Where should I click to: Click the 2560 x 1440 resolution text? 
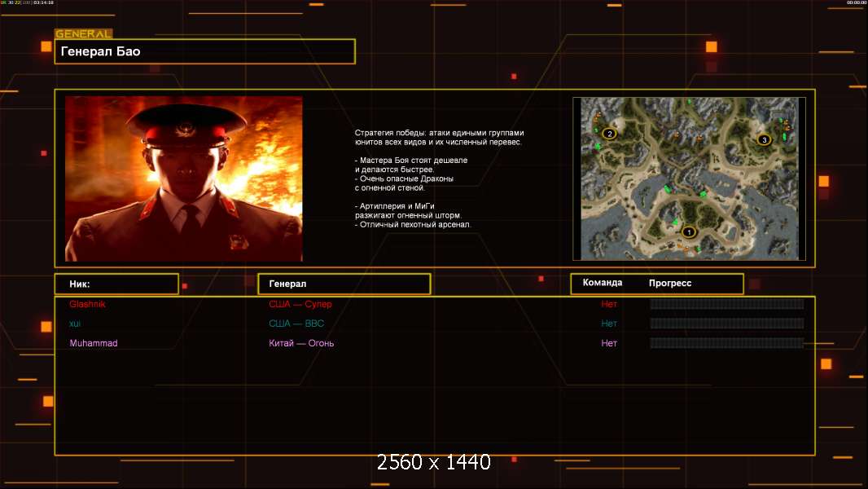(433, 462)
